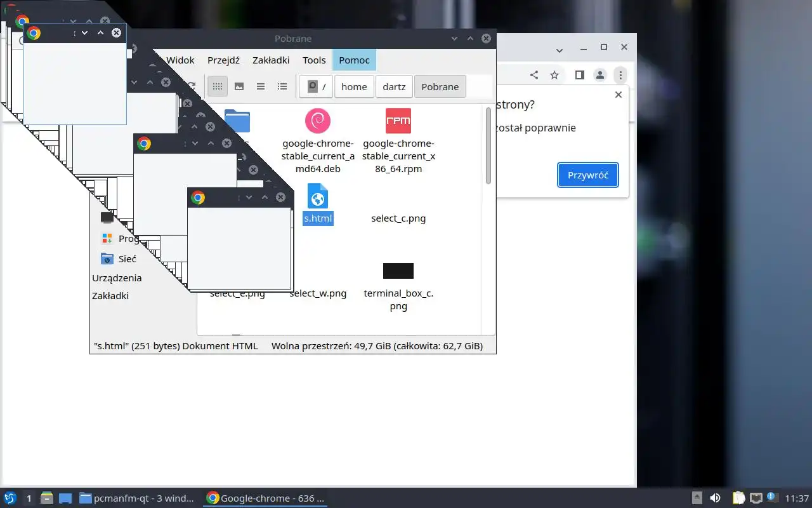Open the Chrome three-dot menu
This screenshot has width=812, height=508.
click(620, 75)
